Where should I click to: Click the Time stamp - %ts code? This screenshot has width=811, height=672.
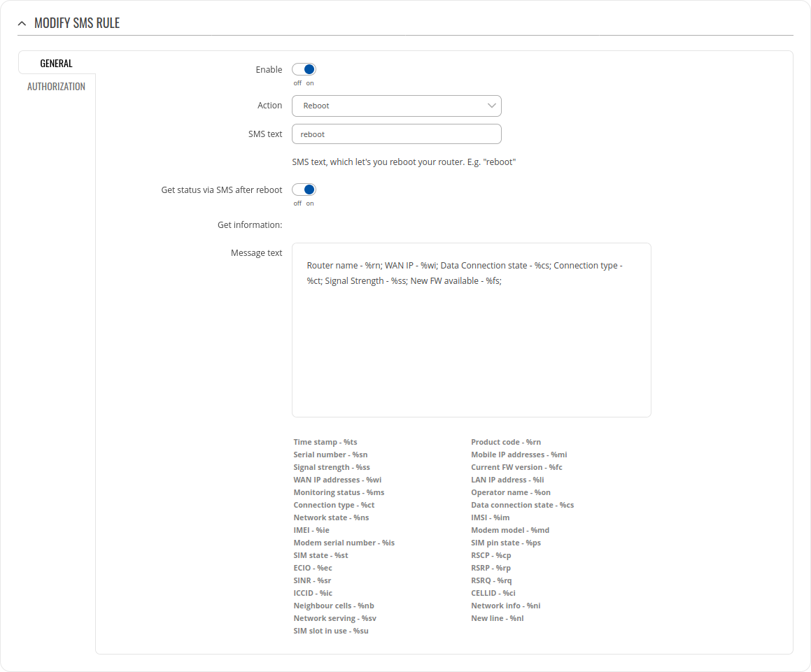[x=325, y=443]
